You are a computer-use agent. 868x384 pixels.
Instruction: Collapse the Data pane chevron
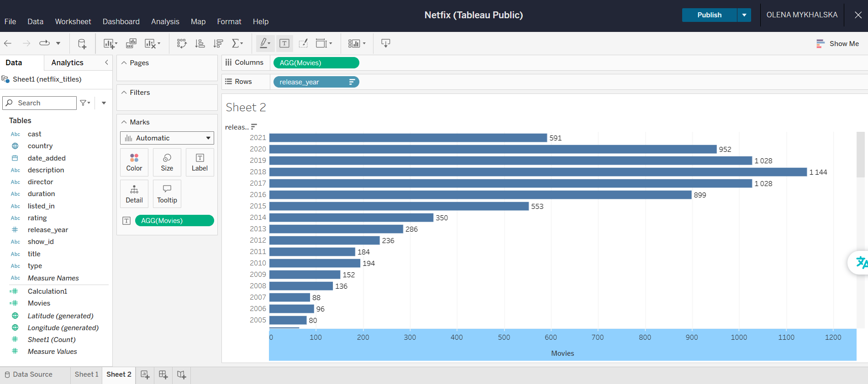[x=106, y=62]
